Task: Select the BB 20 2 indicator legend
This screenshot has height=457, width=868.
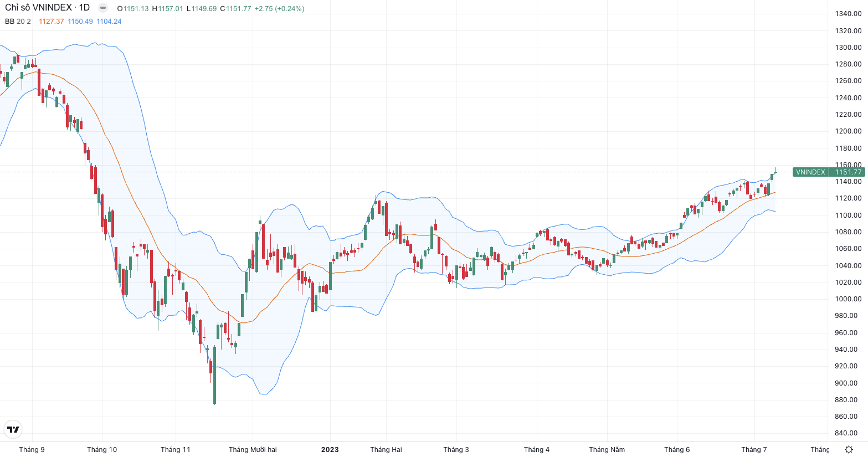Action: [18, 22]
